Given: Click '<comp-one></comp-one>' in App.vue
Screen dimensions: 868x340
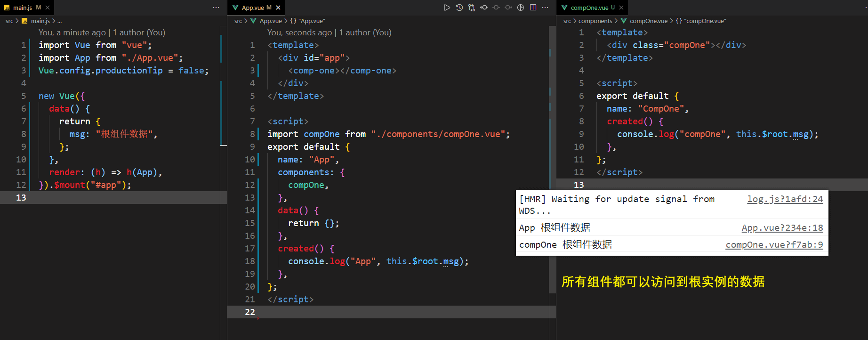Looking at the screenshot, I should 342,71.
